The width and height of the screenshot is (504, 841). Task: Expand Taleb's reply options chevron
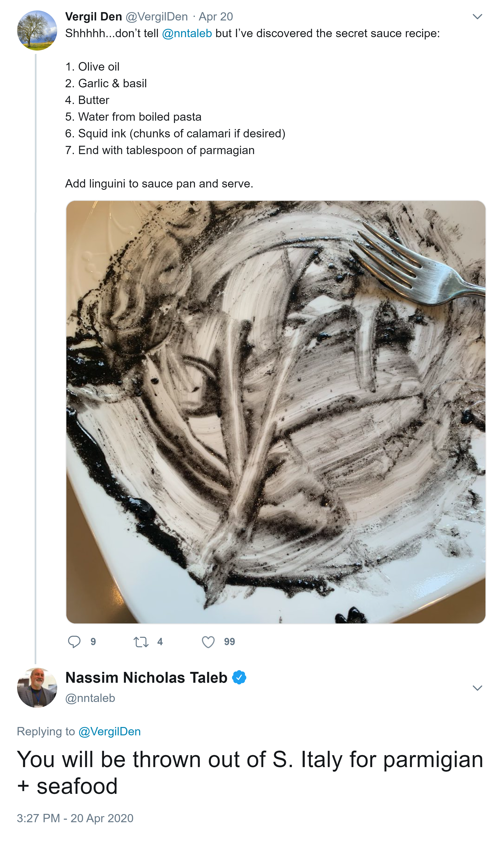477,688
